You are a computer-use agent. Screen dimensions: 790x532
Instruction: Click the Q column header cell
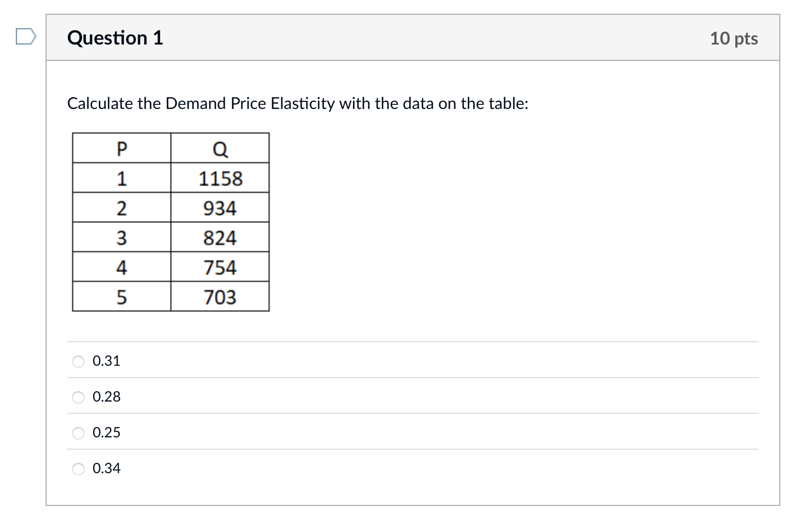(x=220, y=148)
